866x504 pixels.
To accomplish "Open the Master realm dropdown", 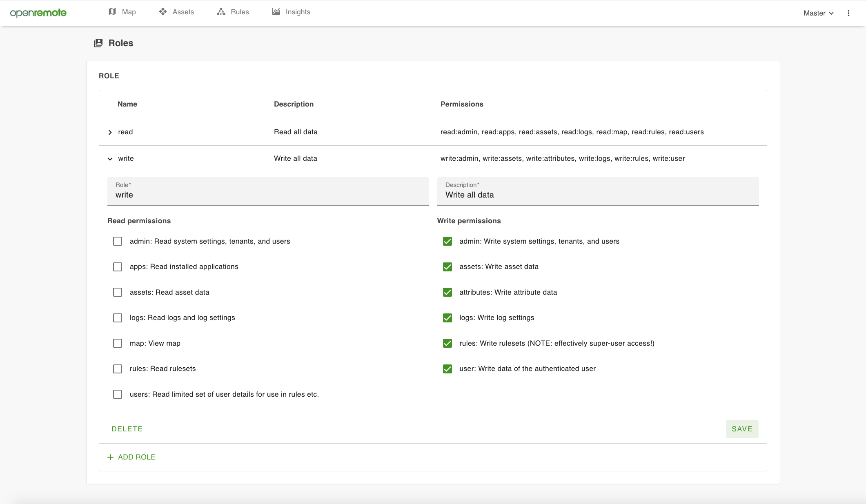I will click(818, 13).
